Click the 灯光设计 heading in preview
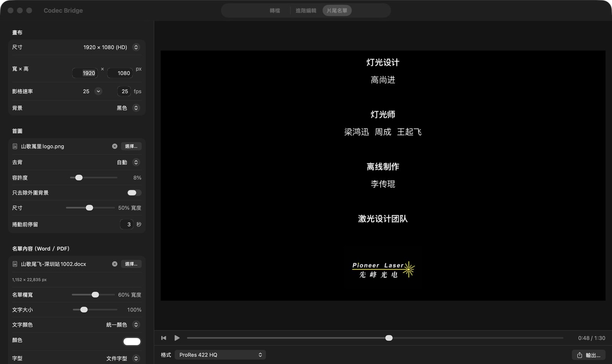 coord(383,62)
